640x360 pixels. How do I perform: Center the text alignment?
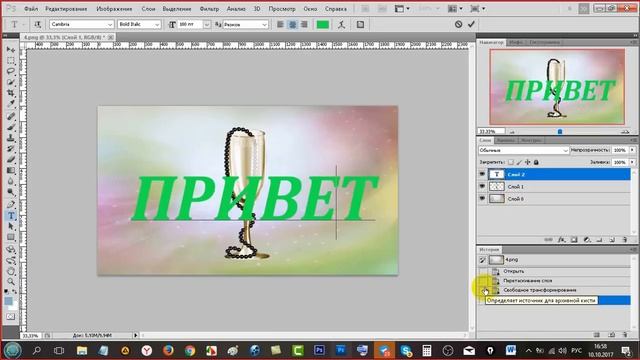pyautogui.click(x=293, y=24)
